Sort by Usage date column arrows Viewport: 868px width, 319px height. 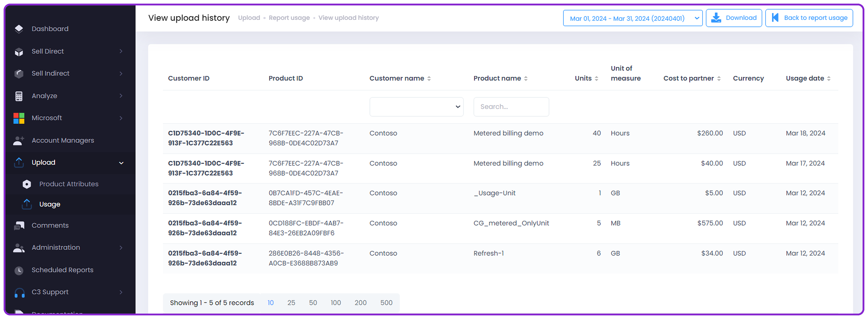pos(829,78)
